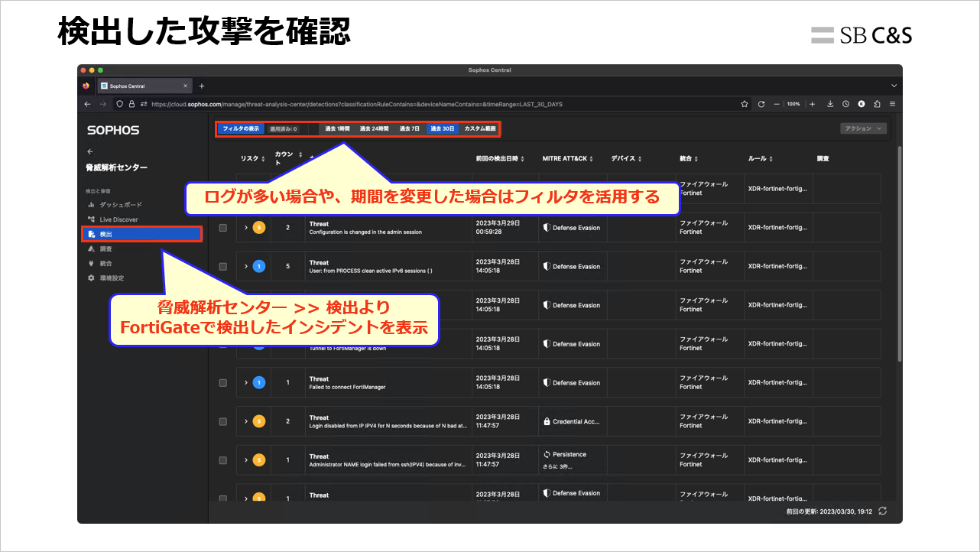The height and width of the screenshot is (552, 980).
Task: Expand the Failed to connect FortiManager row
Action: click(x=246, y=383)
